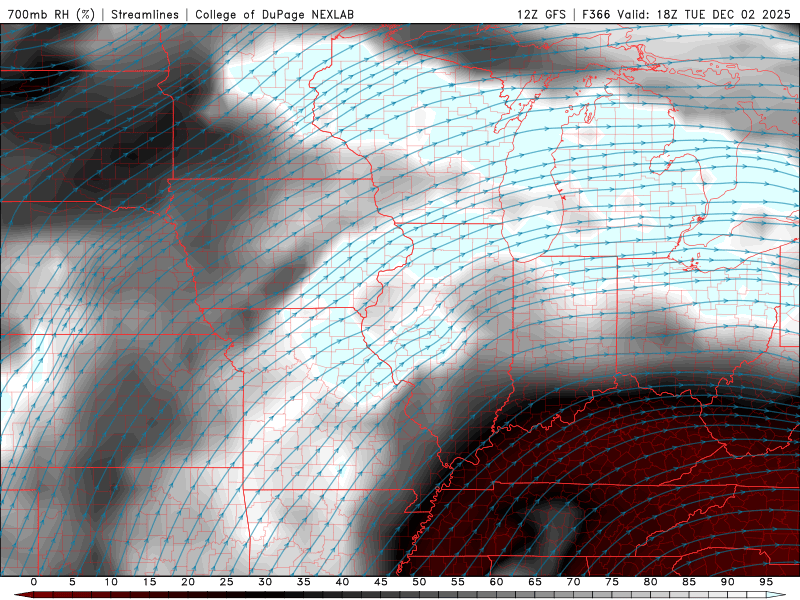Screen dimensions: 800x600
Task: Select the "25" color scale label
Action: pyautogui.click(x=227, y=582)
